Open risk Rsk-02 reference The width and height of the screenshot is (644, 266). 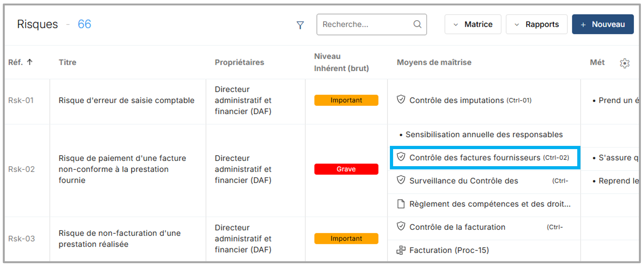point(21,169)
